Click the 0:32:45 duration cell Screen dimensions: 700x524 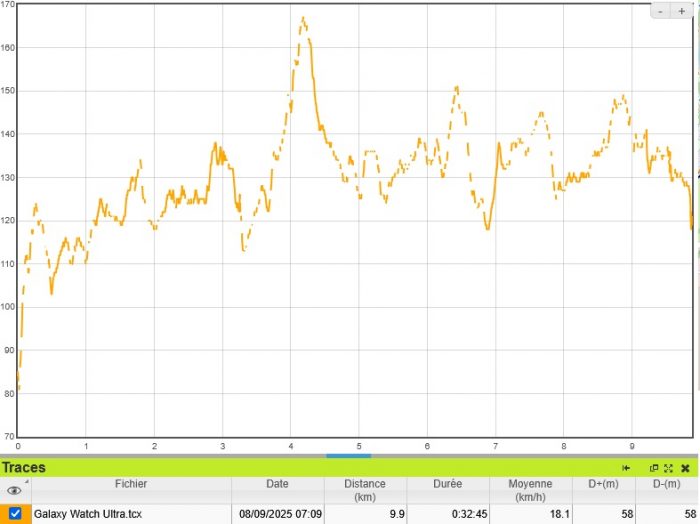pos(465,514)
